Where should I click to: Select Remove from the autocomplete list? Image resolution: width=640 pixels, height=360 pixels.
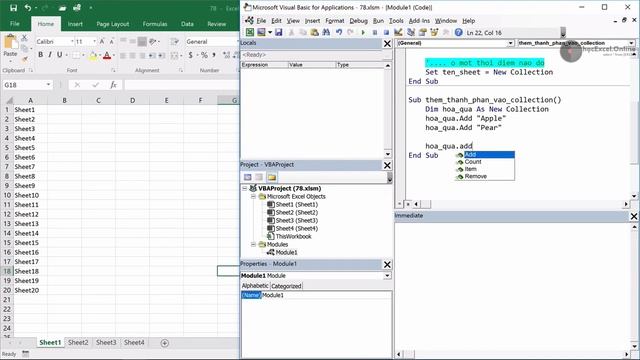point(476,176)
